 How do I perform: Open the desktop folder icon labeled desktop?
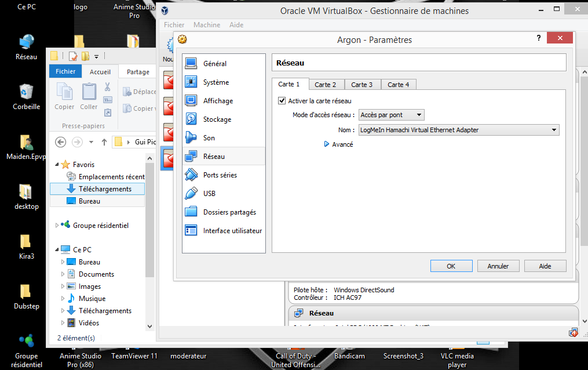[x=26, y=197]
